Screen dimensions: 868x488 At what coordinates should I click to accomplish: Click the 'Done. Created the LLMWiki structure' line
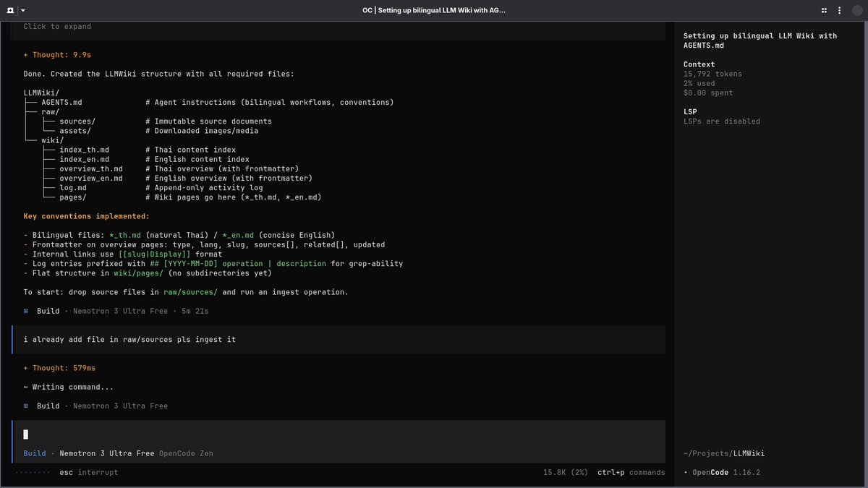[159, 74]
